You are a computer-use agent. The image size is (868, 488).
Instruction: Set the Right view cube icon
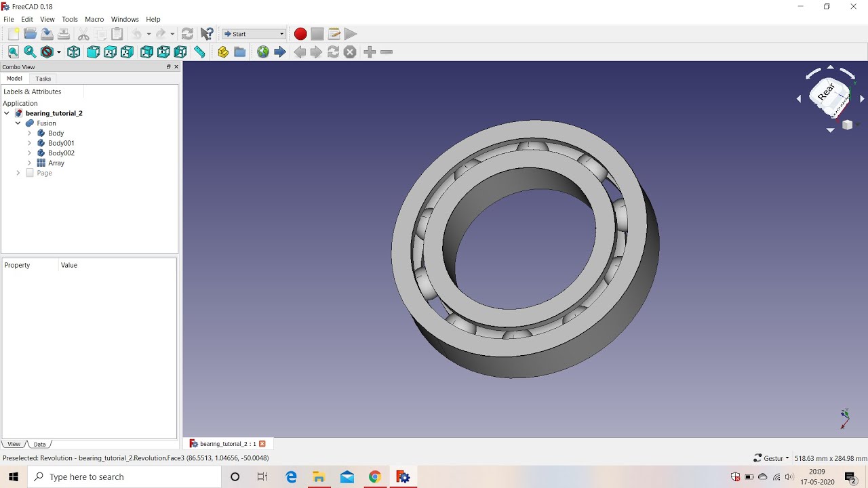127,52
